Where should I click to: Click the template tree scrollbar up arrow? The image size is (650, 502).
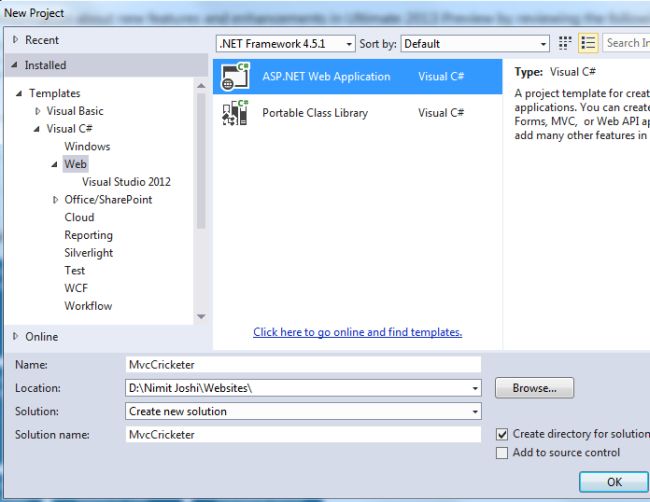[x=201, y=86]
